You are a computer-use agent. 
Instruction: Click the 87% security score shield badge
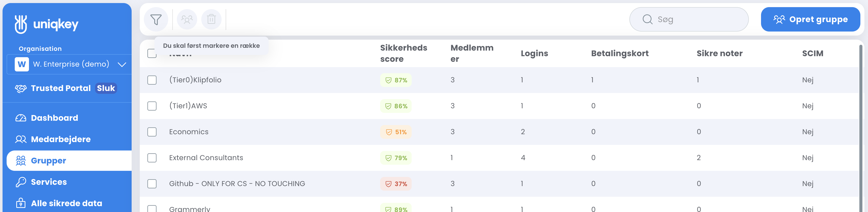click(x=396, y=80)
